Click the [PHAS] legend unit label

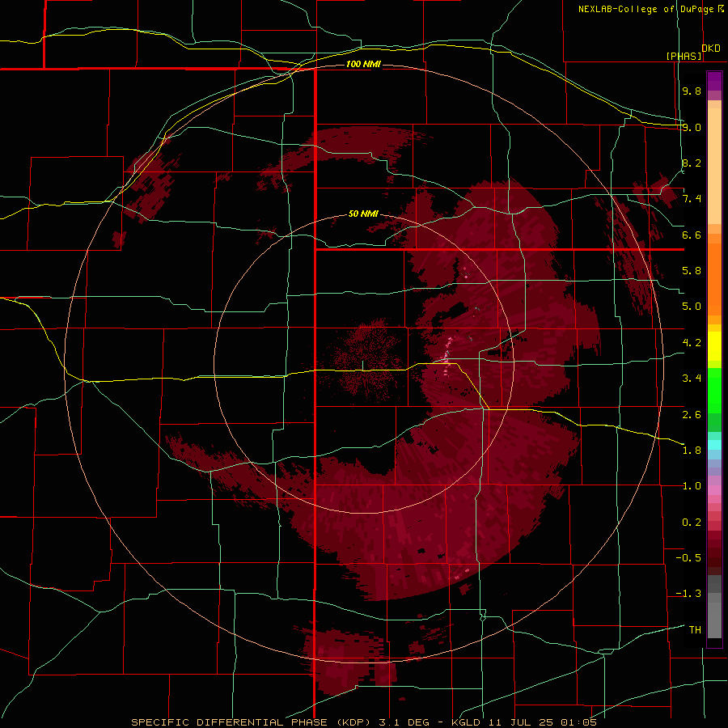pos(684,56)
